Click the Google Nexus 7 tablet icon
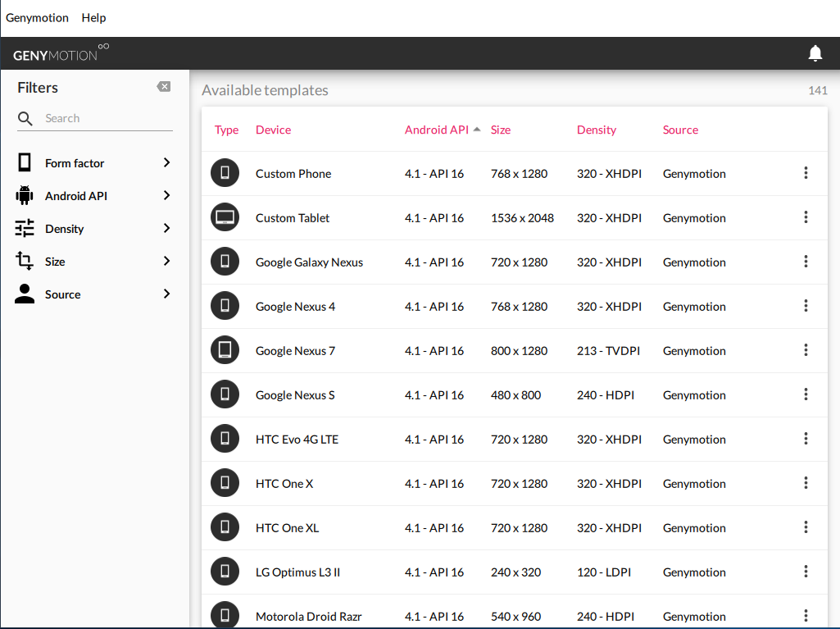This screenshot has width=840, height=629. coord(225,349)
